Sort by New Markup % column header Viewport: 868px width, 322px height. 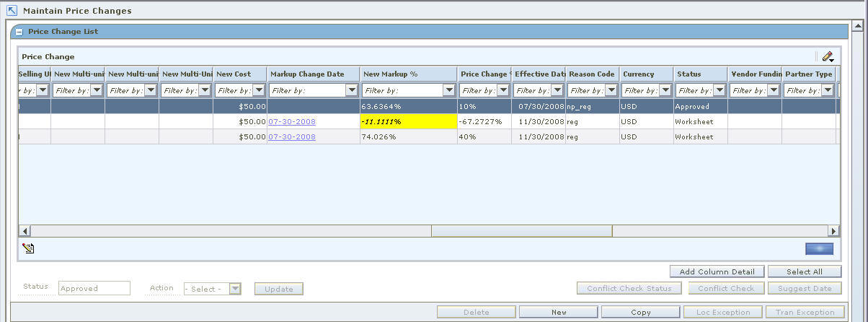pos(409,74)
